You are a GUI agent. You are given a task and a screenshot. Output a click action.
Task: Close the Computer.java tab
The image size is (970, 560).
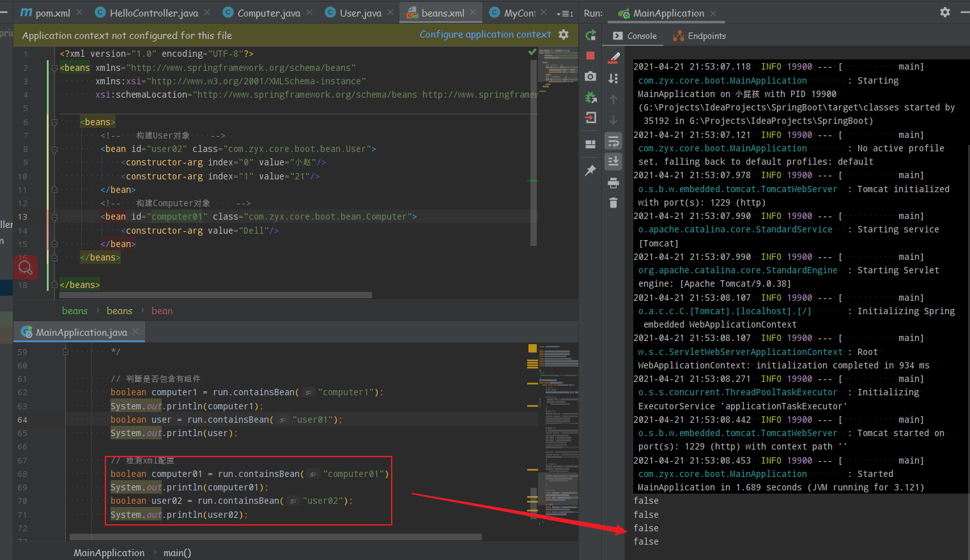(x=309, y=12)
